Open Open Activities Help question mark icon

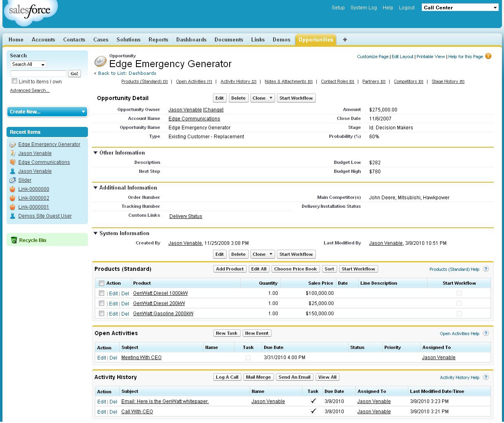point(486,333)
